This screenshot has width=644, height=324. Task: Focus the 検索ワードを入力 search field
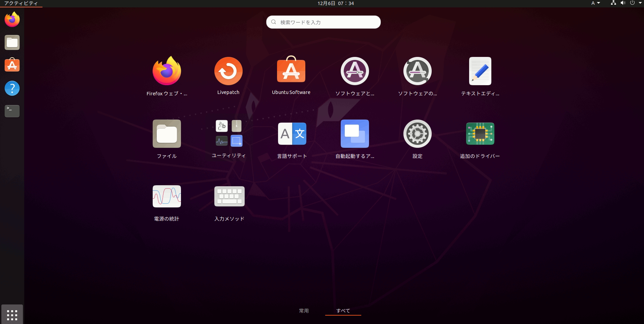(324, 22)
